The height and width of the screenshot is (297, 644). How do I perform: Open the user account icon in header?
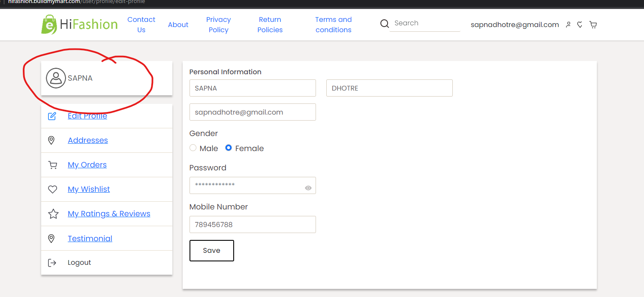click(x=568, y=25)
